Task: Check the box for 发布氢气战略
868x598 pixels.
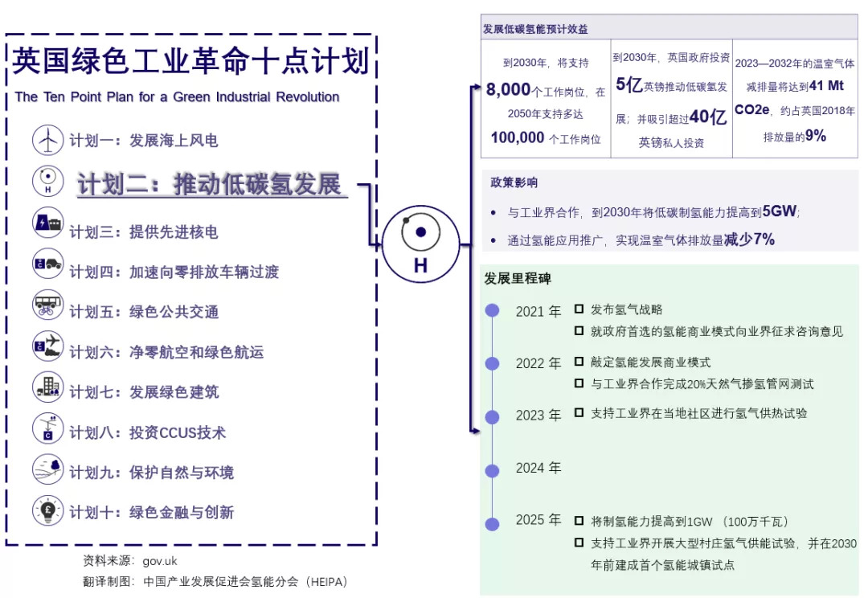Action: [579, 309]
